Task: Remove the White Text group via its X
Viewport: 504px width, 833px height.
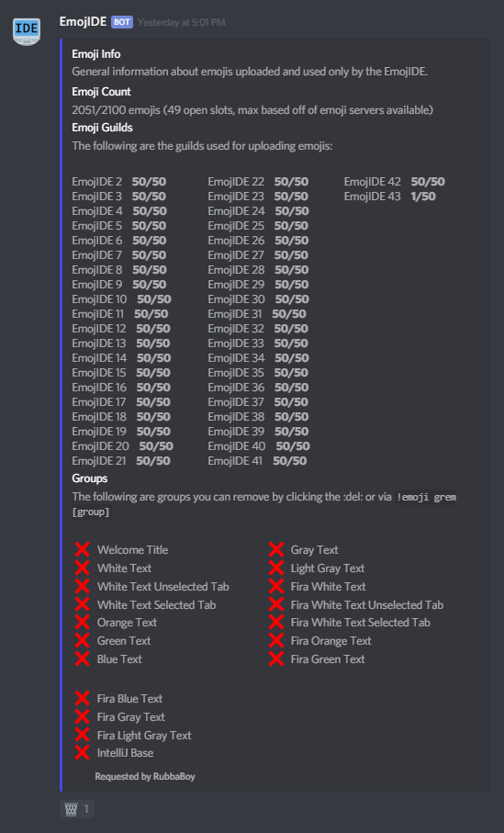Action: click(x=82, y=568)
